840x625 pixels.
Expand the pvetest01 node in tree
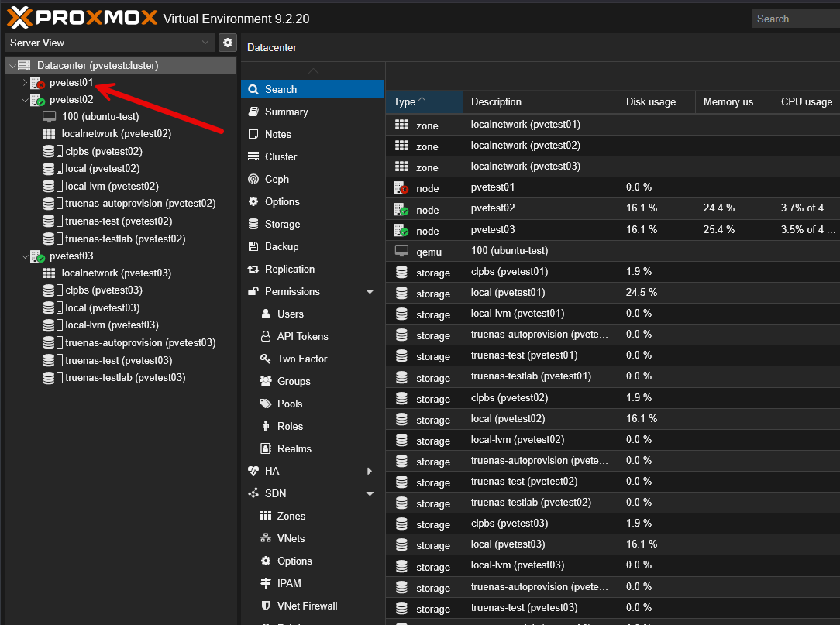[x=25, y=82]
